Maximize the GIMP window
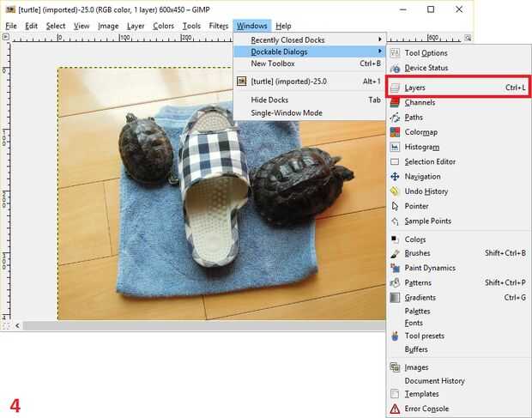Screen dimensions: 532x418 431,9
